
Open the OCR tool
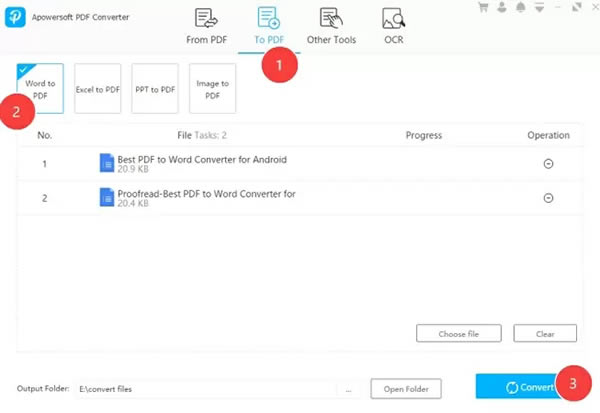point(394,26)
